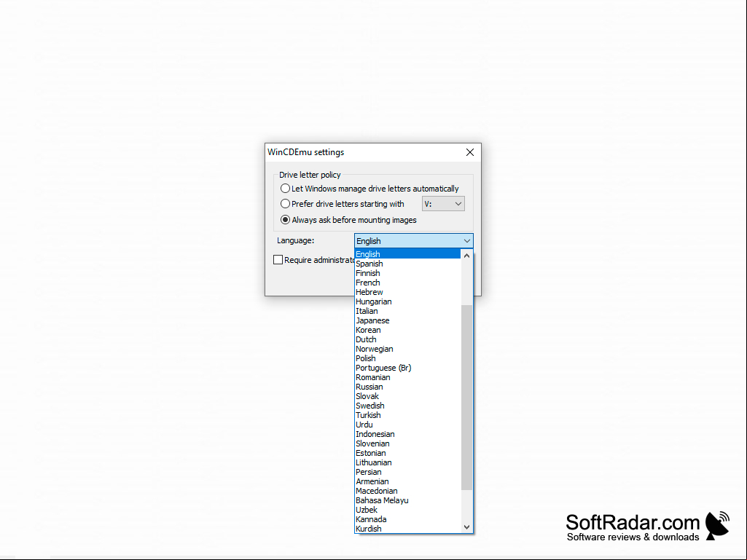The height and width of the screenshot is (560, 747).
Task: Select Romanian language entry
Action: [x=408, y=377]
